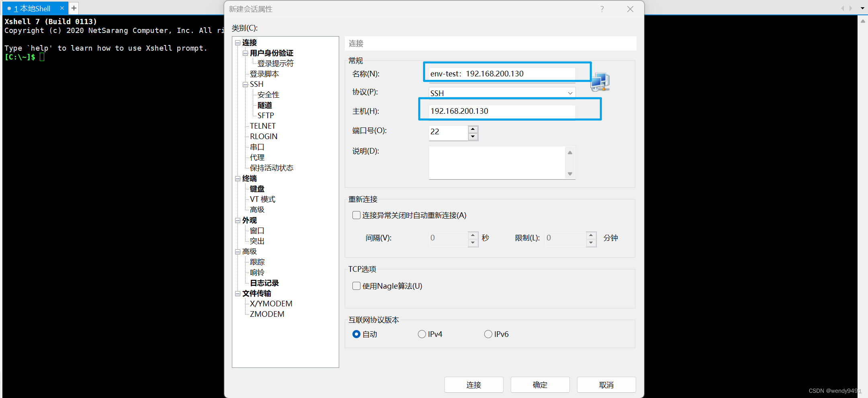The width and height of the screenshot is (868, 398).
Task: Click the 连接 button at dialog bottom
Action: point(474,385)
